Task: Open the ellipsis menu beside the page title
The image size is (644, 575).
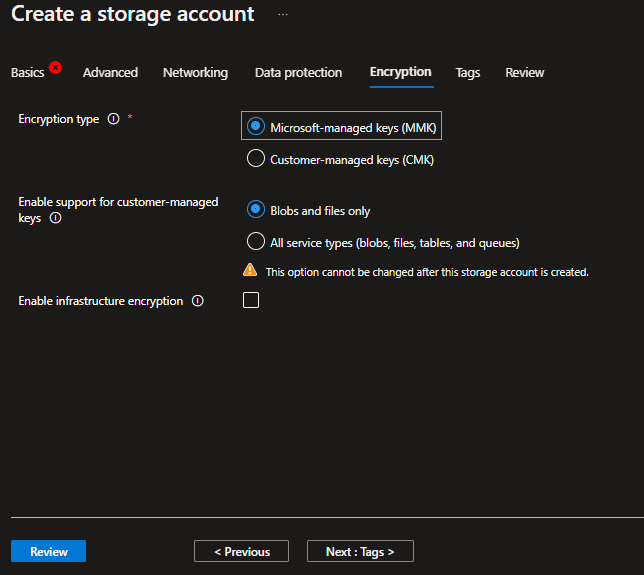Action: point(283,15)
